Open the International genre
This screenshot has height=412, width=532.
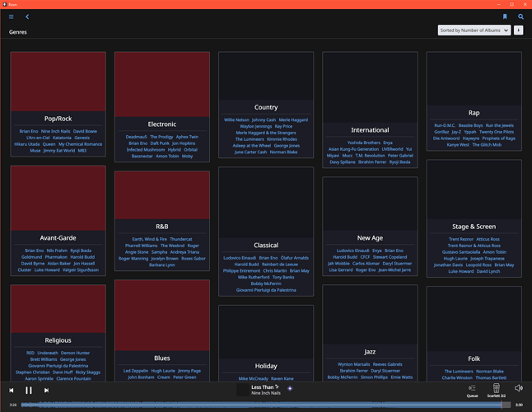click(x=370, y=130)
